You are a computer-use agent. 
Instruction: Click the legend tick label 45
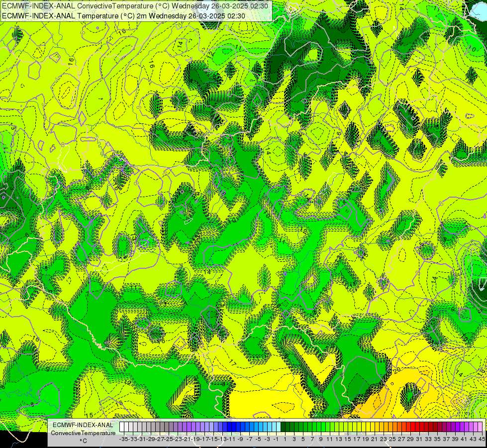[x=482, y=439]
